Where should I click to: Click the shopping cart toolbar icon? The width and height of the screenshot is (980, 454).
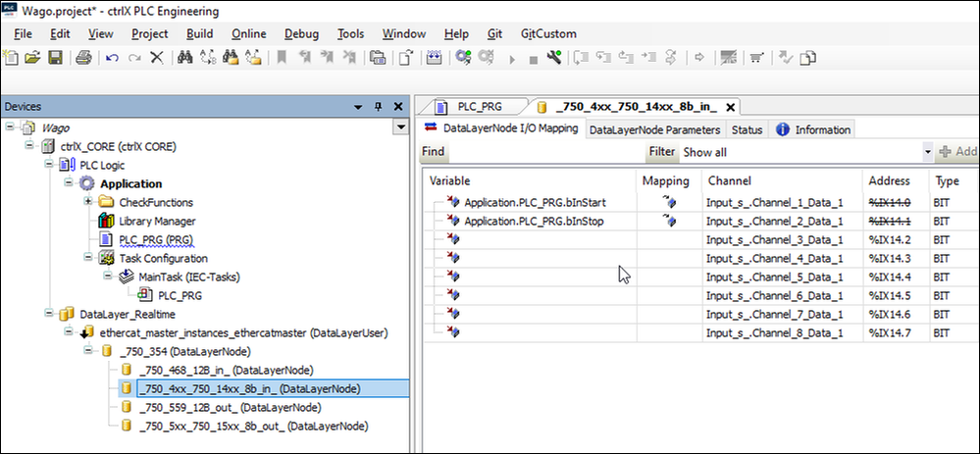[755, 58]
